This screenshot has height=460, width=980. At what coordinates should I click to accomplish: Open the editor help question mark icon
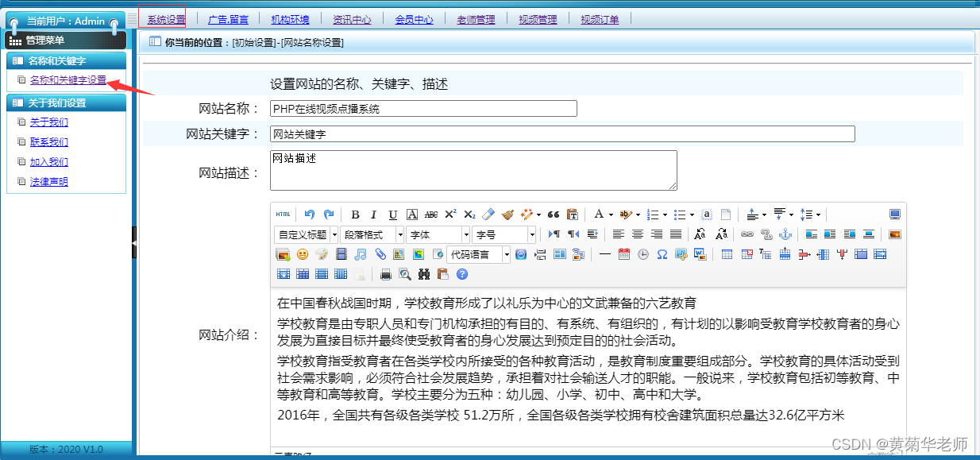click(x=462, y=274)
